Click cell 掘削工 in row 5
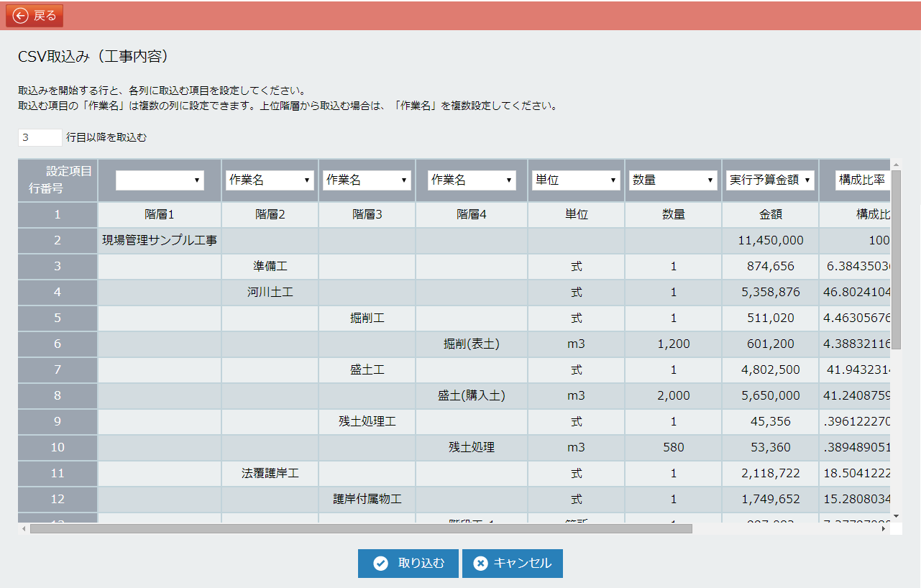The height and width of the screenshot is (588, 921). click(x=367, y=318)
